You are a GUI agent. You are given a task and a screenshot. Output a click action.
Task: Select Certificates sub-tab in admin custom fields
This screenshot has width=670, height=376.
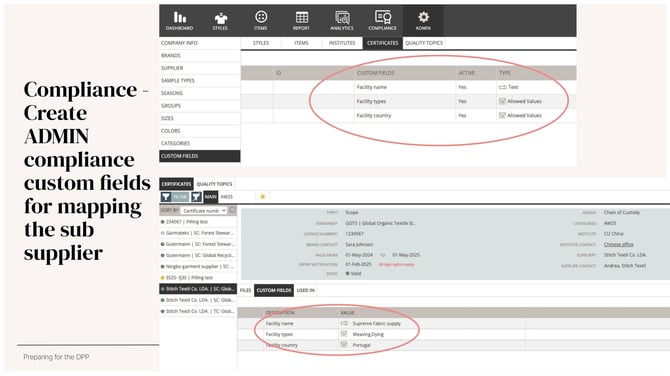point(382,43)
